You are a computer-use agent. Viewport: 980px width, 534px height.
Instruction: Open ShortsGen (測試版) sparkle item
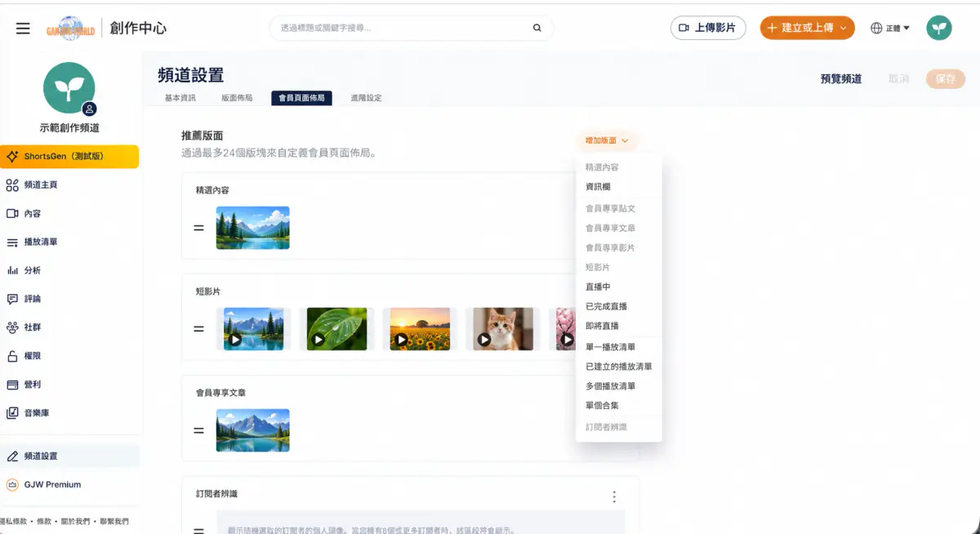(x=69, y=156)
